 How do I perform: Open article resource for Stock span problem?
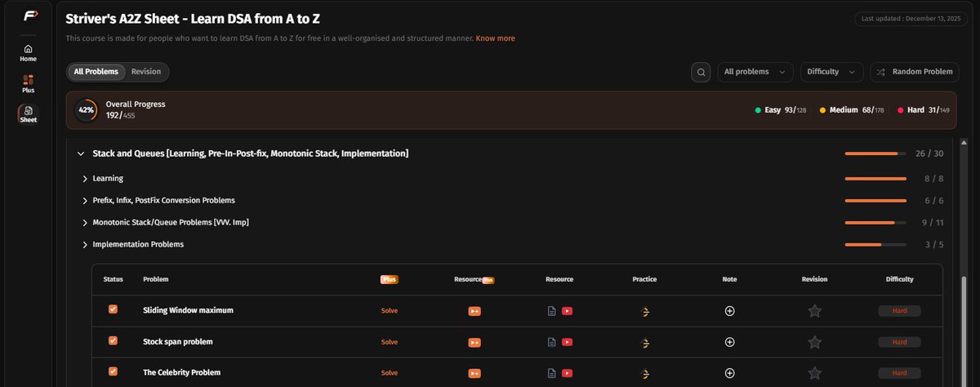[x=552, y=342]
